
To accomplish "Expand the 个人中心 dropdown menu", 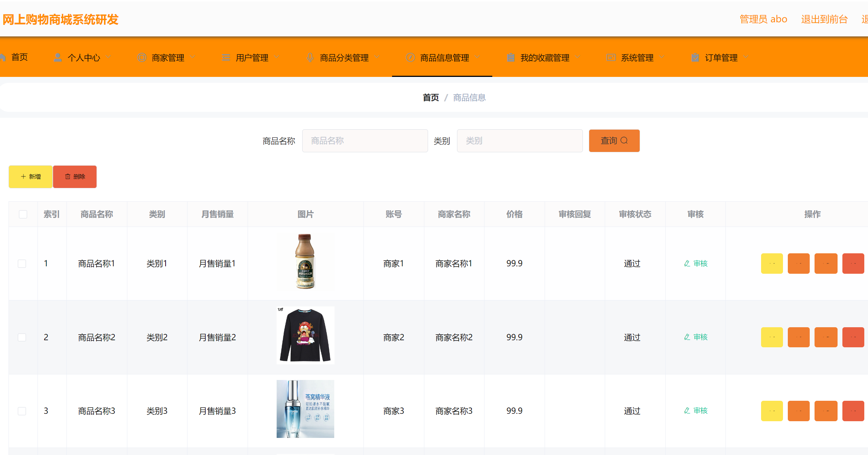I will (109, 57).
